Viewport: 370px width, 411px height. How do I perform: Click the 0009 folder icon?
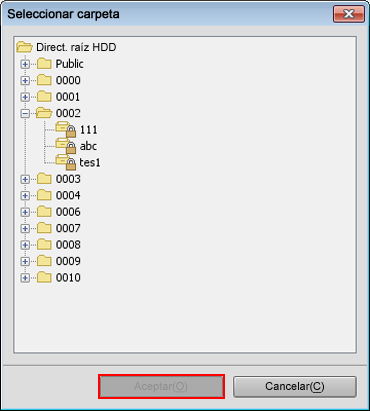(44, 261)
